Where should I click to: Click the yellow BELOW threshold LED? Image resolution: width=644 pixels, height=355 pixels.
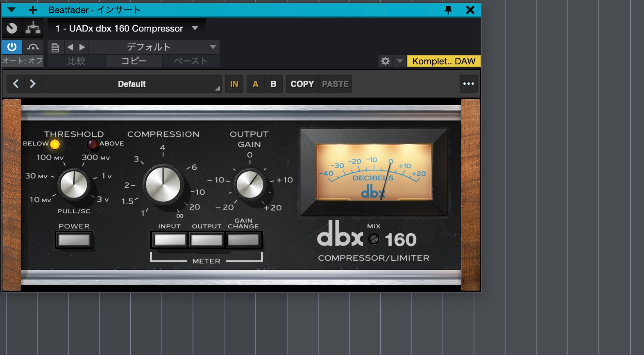[x=55, y=144]
